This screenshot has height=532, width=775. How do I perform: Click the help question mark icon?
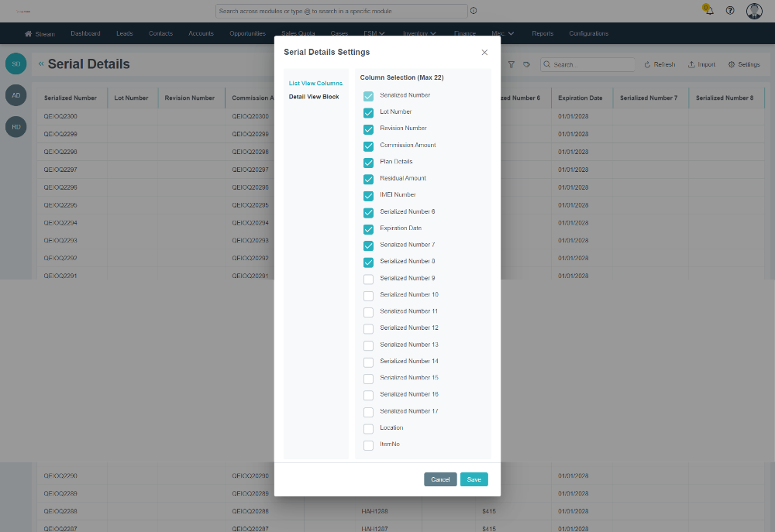click(x=730, y=11)
